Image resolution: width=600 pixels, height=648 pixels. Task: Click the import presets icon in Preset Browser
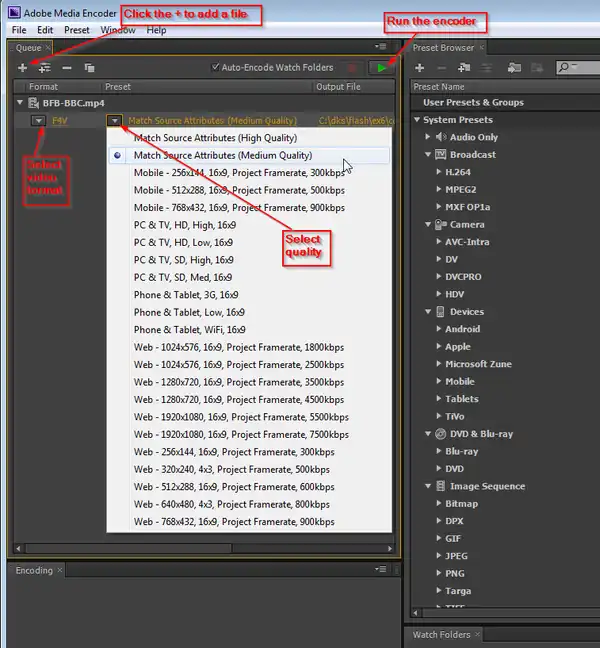(514, 68)
